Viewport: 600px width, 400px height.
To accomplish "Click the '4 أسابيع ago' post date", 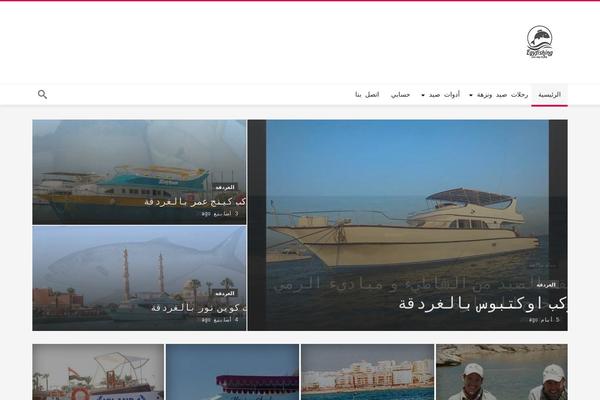I will [x=220, y=319].
